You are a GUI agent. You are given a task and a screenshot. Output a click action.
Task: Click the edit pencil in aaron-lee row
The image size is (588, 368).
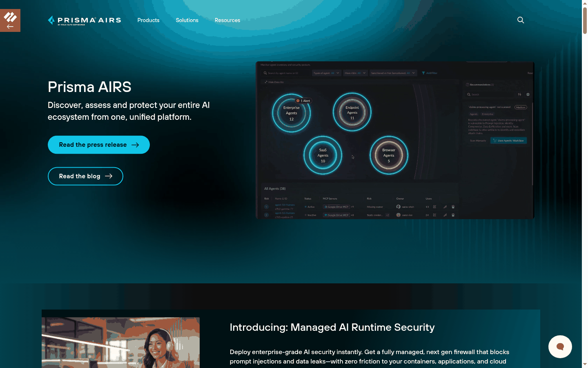click(x=445, y=215)
